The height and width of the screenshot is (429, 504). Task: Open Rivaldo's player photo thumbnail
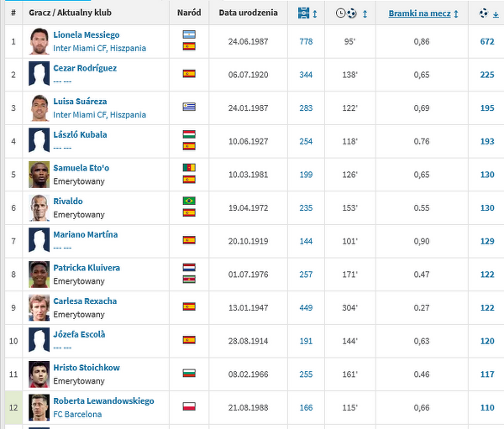[x=39, y=207]
